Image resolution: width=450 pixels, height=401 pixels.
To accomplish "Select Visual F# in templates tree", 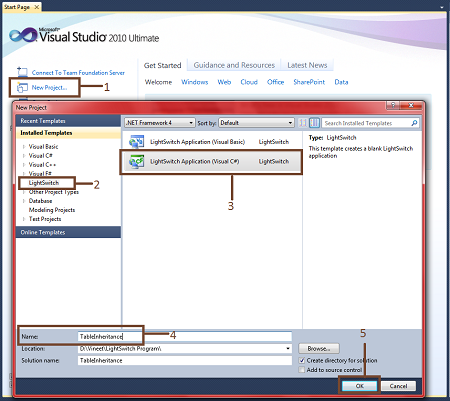I will 40,174.
